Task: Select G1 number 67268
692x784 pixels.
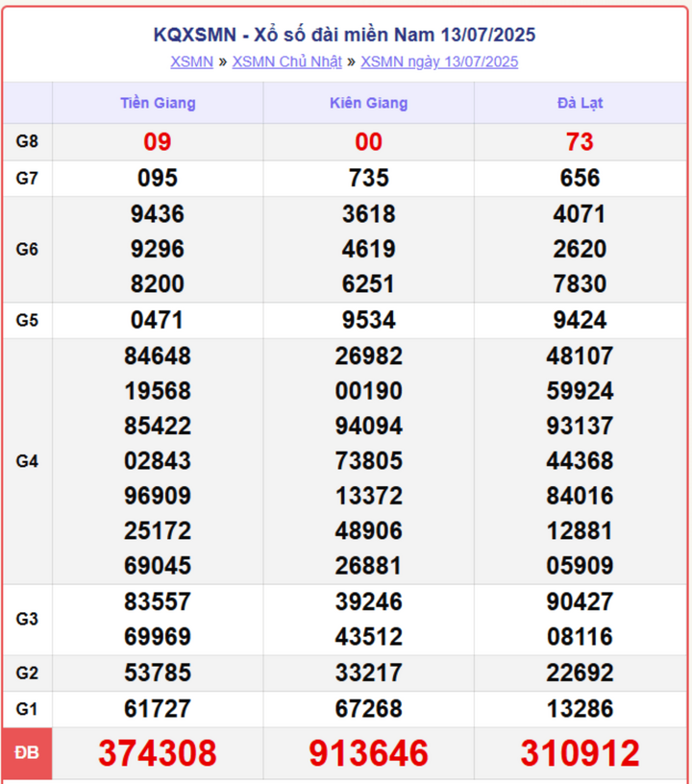Action: (368, 709)
